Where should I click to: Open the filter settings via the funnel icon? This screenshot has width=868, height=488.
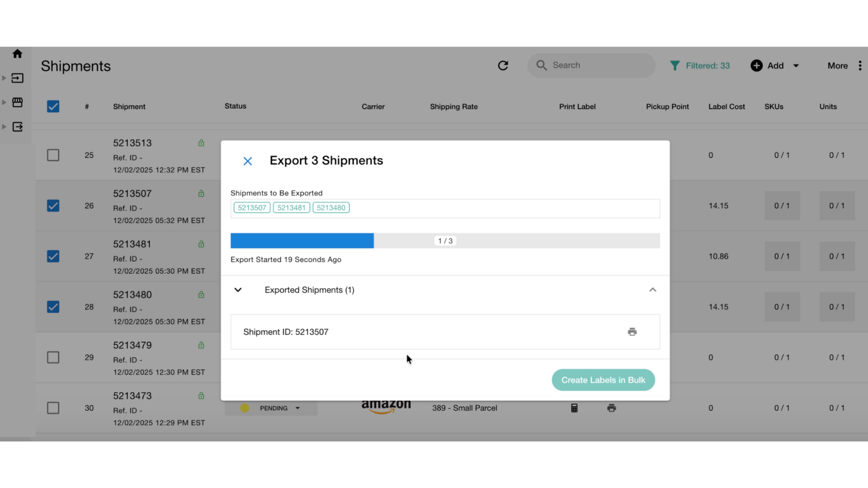(x=675, y=65)
